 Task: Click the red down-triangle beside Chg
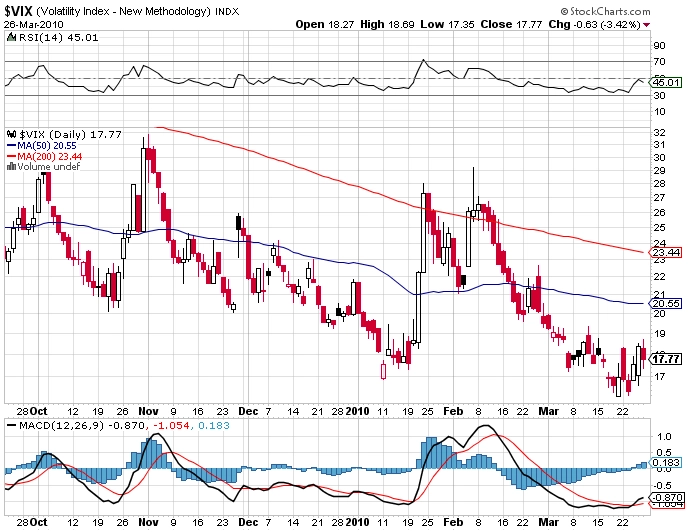[x=646, y=25]
